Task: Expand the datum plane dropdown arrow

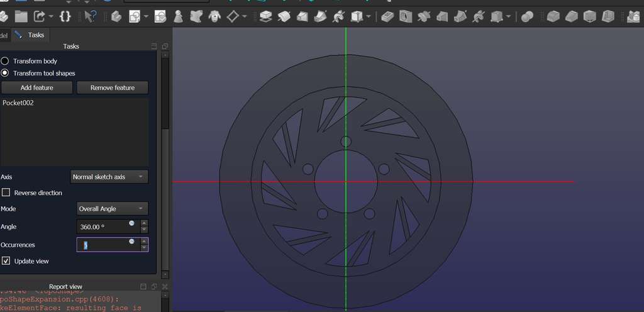Action: click(245, 16)
